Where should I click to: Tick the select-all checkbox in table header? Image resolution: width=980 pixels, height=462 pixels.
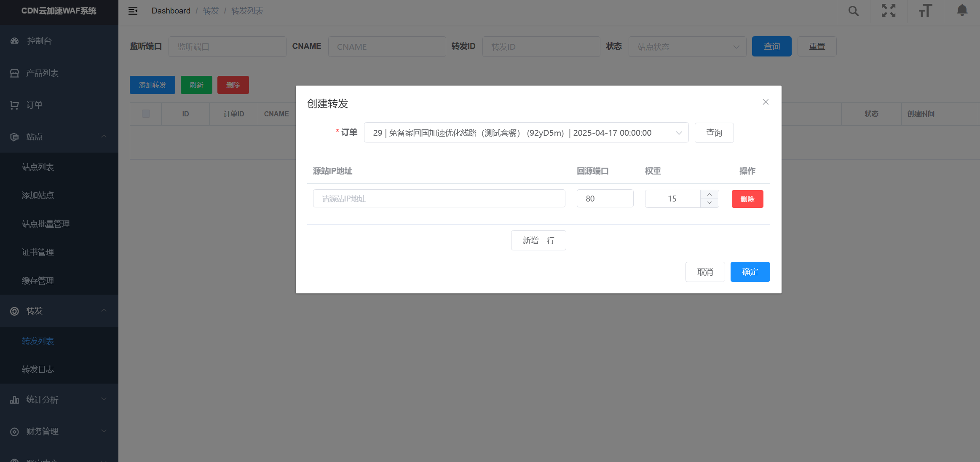coord(146,114)
